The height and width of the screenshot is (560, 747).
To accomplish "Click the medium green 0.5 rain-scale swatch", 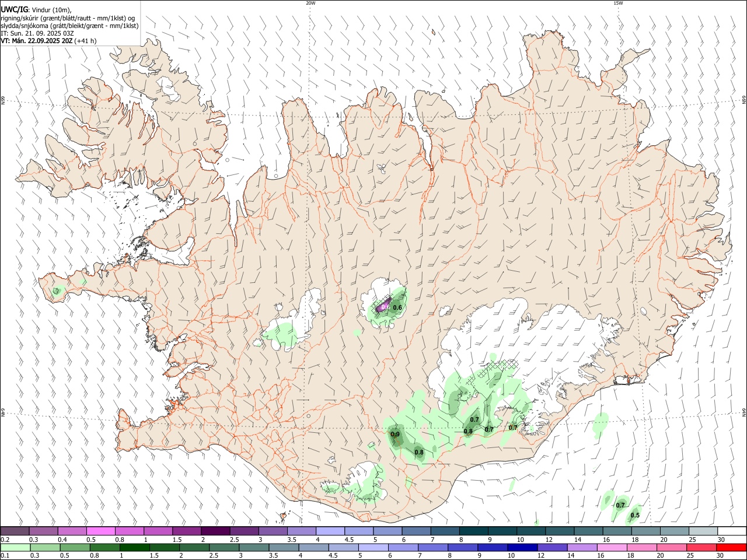I will point(75,548).
